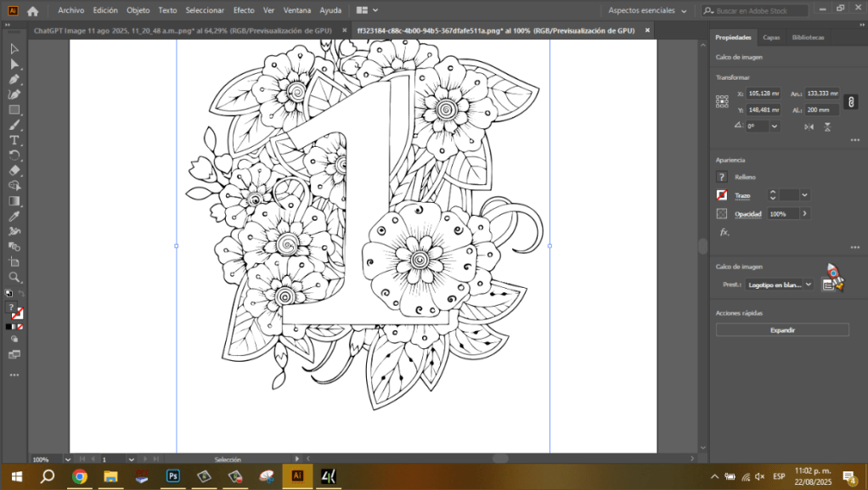Viewport: 868px width, 490px height.
Task: Switch to the Capas tab
Action: [771, 37]
